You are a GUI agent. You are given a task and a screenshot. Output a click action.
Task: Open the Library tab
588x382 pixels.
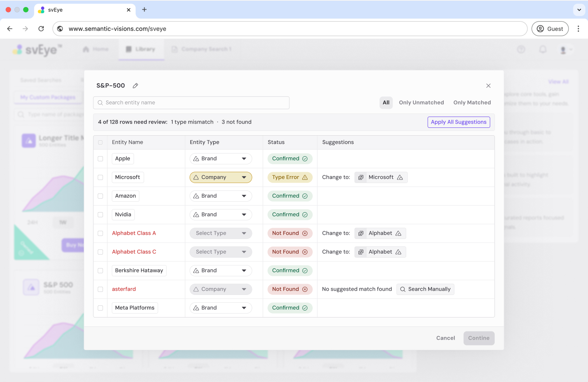[x=141, y=49]
